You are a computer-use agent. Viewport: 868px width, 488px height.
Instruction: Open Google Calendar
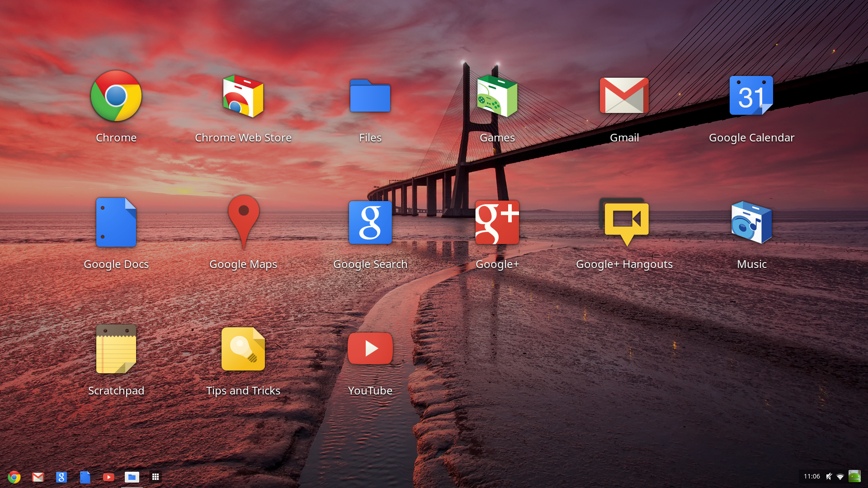752,97
